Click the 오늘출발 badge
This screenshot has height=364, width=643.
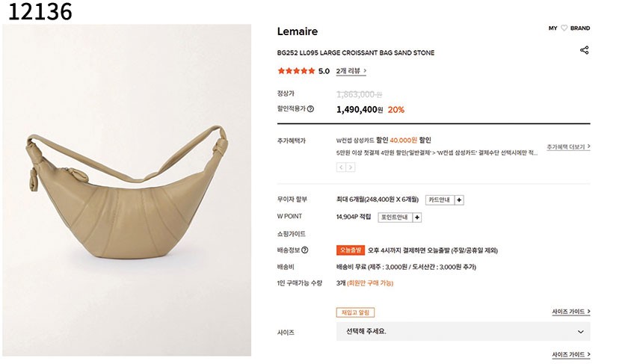(350, 250)
